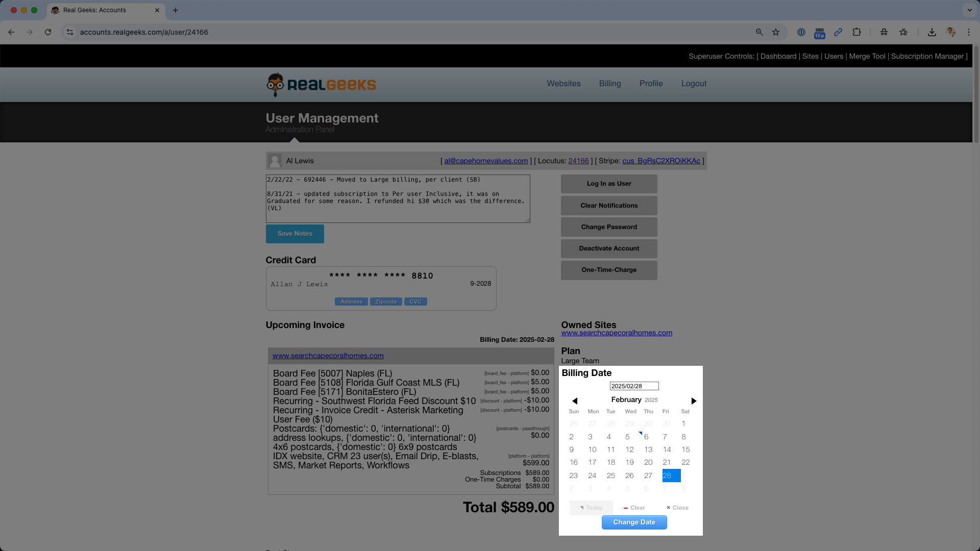The width and height of the screenshot is (980, 551).
Task: Click the link chain extension icon
Action: 838,32
